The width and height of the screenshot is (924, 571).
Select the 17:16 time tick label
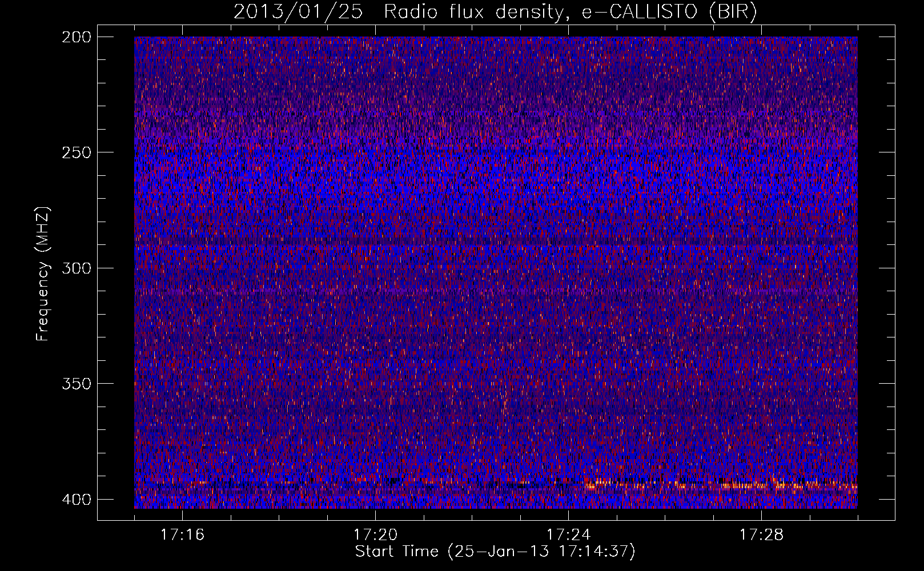point(182,534)
